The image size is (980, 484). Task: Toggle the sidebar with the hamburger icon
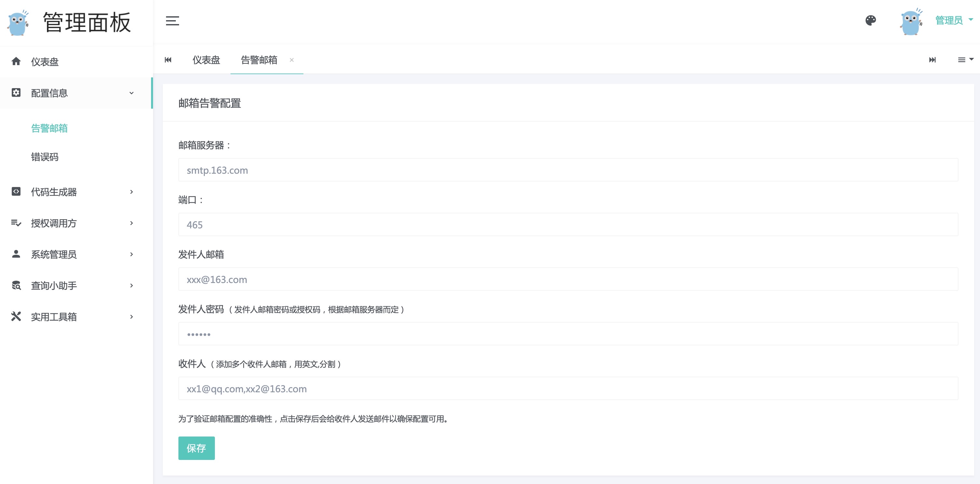[x=172, y=21]
